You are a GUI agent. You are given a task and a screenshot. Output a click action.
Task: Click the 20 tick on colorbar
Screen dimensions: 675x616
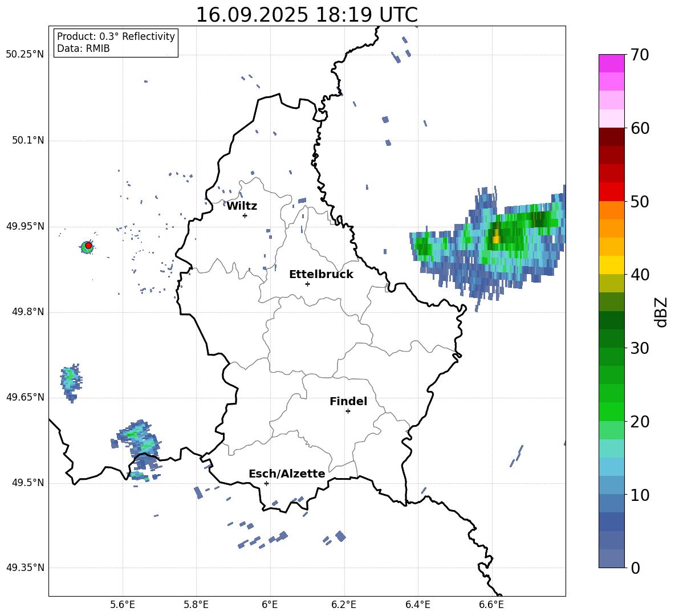640,422
